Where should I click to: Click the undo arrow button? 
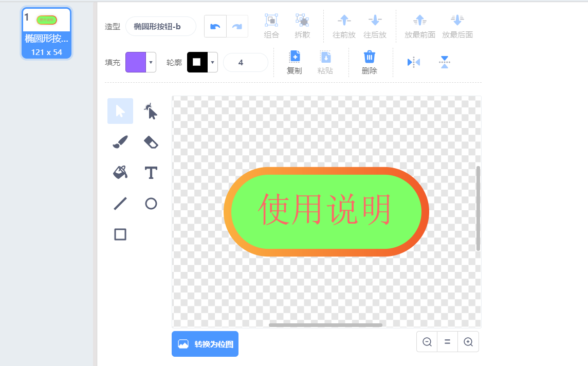[215, 26]
